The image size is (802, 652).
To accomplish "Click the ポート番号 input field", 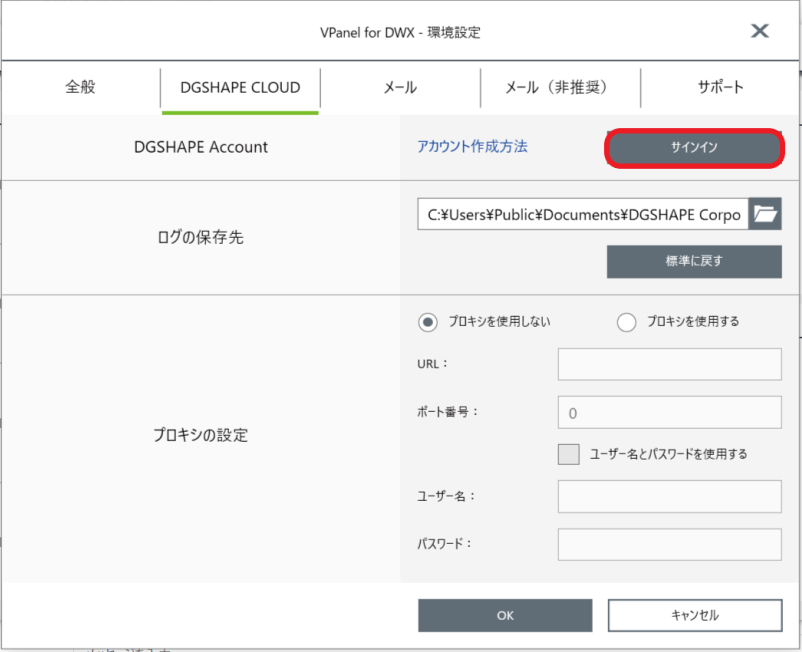I will pyautogui.click(x=670, y=412).
